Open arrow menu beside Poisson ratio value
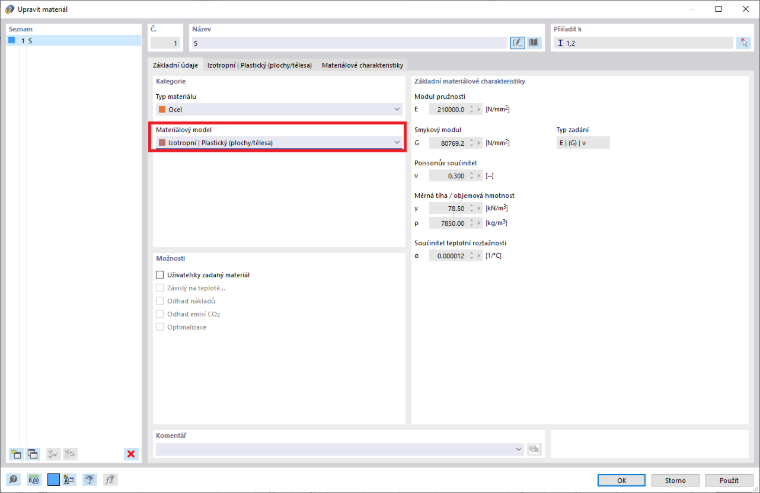This screenshot has height=493, width=760. [x=479, y=176]
